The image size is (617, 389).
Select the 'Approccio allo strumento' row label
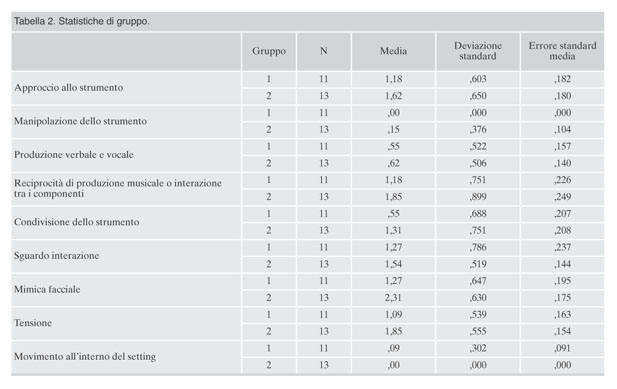(68, 87)
